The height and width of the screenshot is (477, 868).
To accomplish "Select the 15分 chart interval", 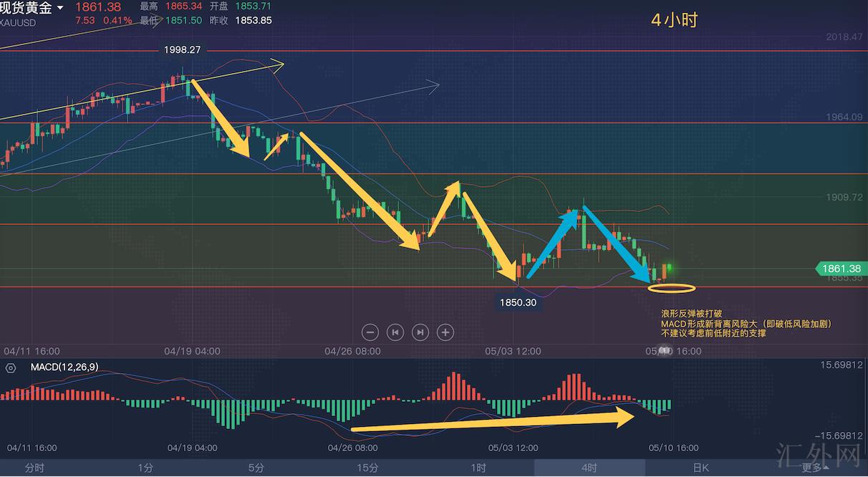I will click(x=367, y=468).
